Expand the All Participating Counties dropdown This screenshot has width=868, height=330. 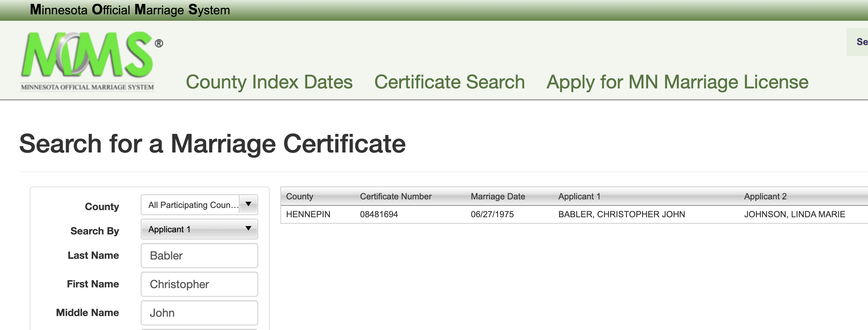199,205
